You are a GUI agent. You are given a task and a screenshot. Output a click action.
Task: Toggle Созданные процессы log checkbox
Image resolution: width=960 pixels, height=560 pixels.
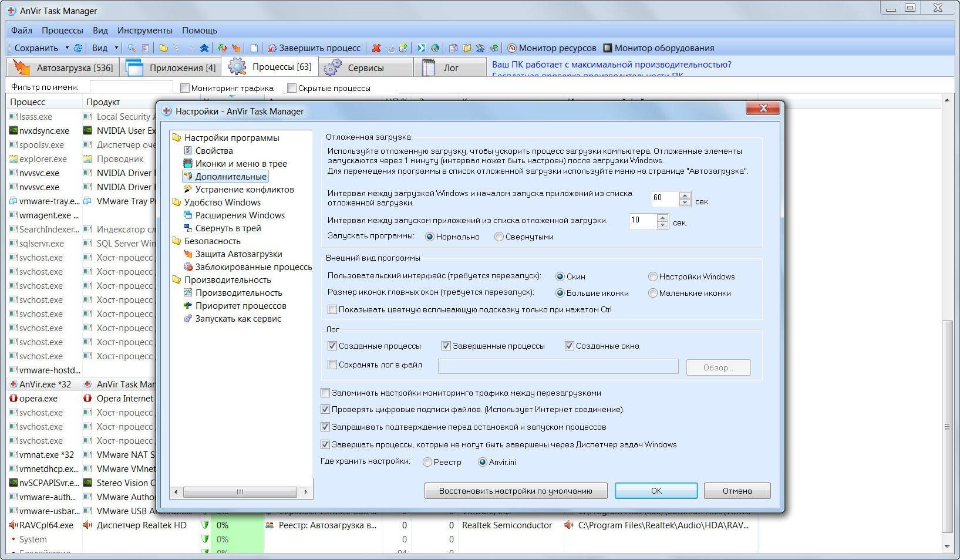click(x=332, y=346)
